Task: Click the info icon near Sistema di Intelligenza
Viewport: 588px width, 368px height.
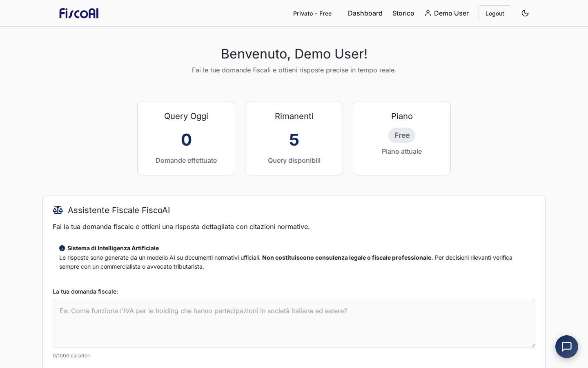Action: [x=62, y=248]
